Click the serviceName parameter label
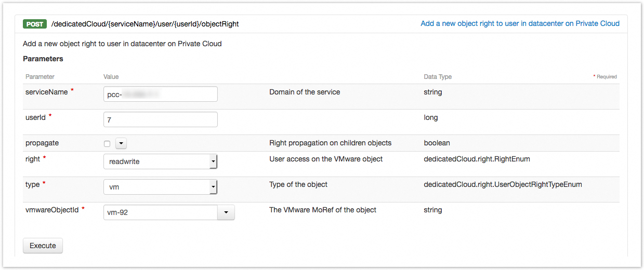Image resolution: width=644 pixels, height=270 pixels. point(47,92)
